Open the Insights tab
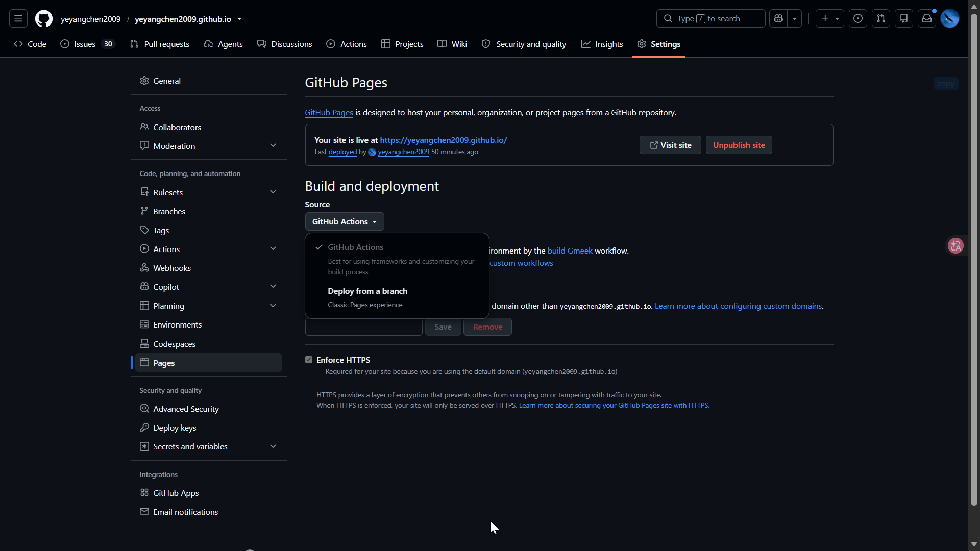Screen dimensions: 980x551 (602, 44)
